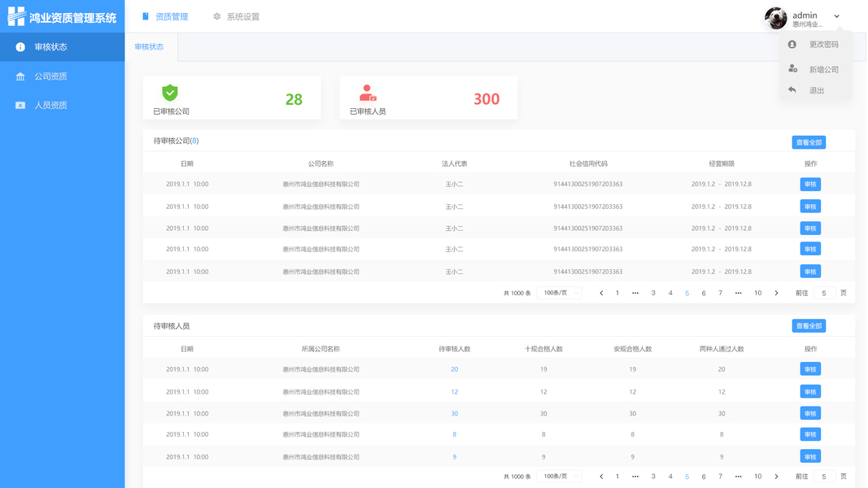This screenshot has height=488, width=868.
Task: Click page 4 in personnel table pagination
Action: [x=670, y=477]
